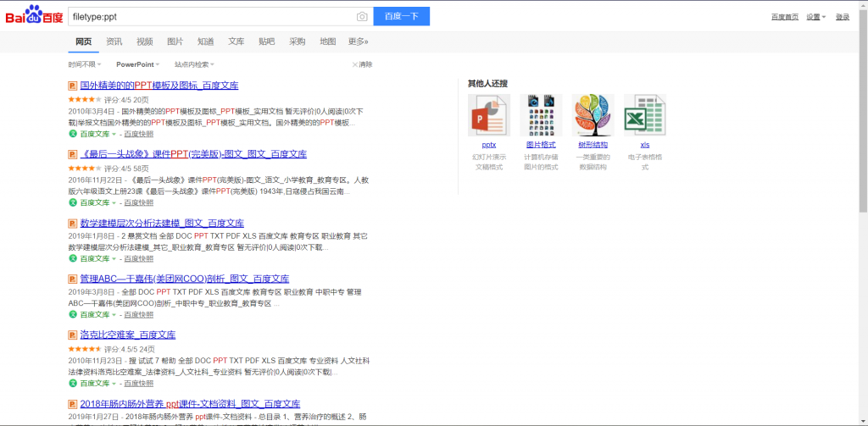
Task: Open the 百度首页 link
Action: 785,17
